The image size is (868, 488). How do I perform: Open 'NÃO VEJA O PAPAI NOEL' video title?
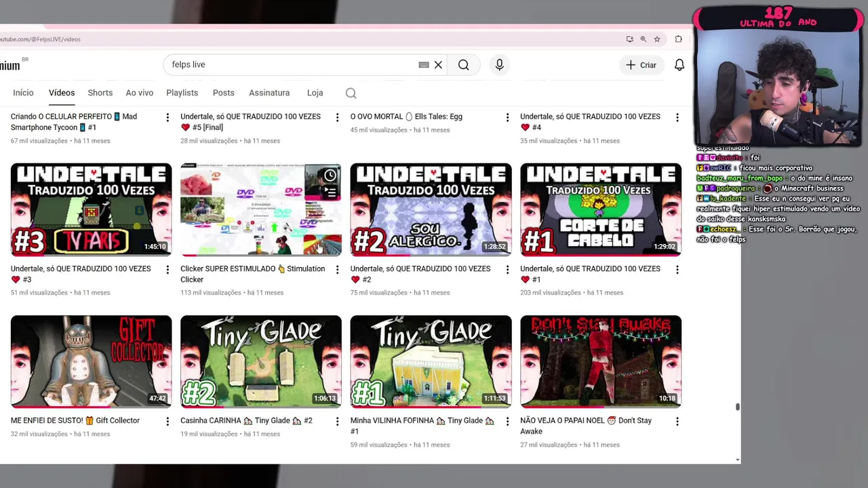point(586,426)
